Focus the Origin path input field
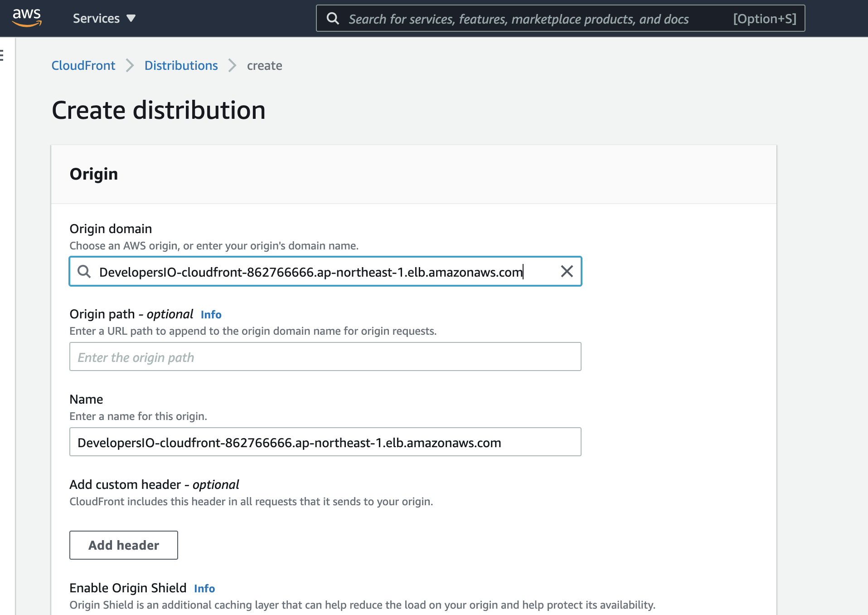The height and width of the screenshot is (615, 868). (325, 356)
